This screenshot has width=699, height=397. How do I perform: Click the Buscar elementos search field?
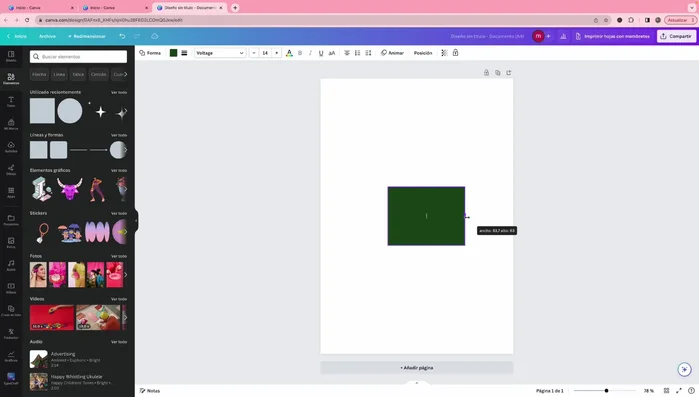[78, 57]
